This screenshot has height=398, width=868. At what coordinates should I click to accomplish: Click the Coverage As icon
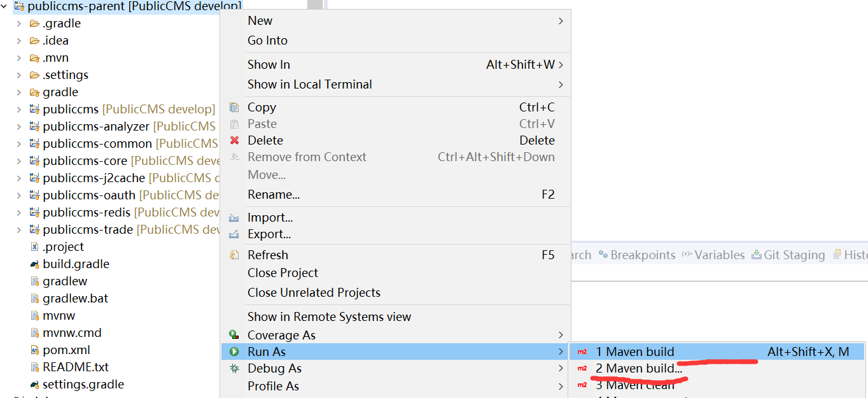pos(234,335)
